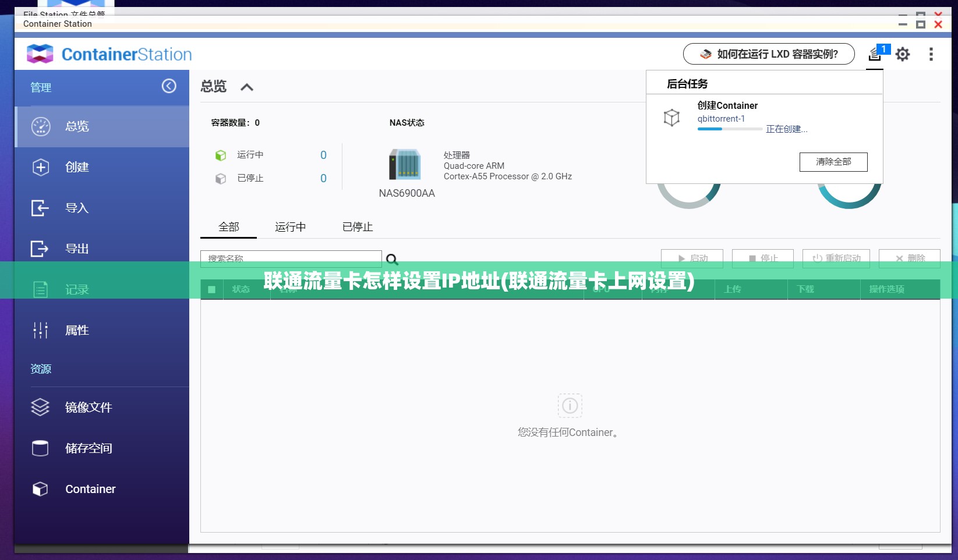Click the 停止 stop button
Image resolution: width=958 pixels, height=560 pixels.
click(763, 258)
